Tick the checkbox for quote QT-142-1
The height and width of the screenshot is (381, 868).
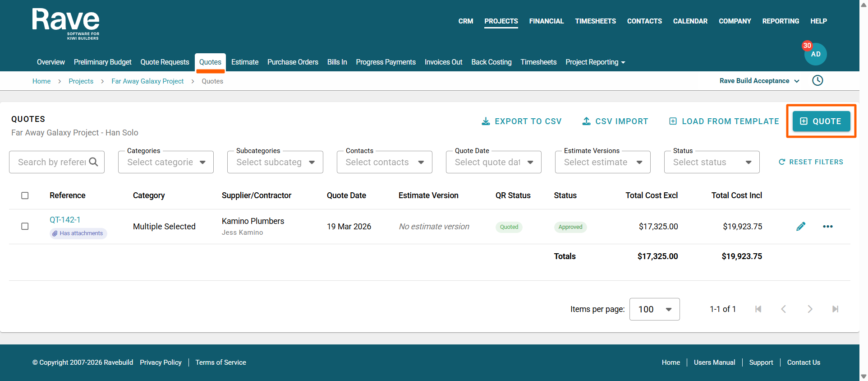(x=25, y=227)
